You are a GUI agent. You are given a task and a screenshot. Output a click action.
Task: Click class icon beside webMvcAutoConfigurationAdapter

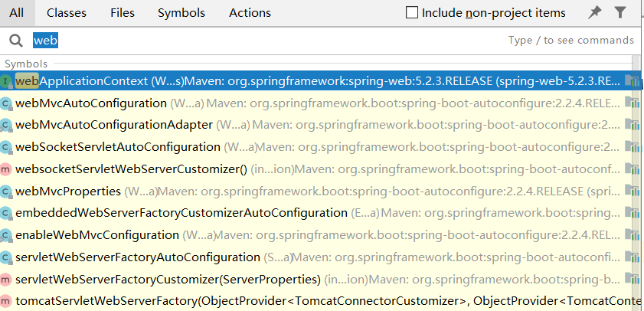[x=5, y=126]
